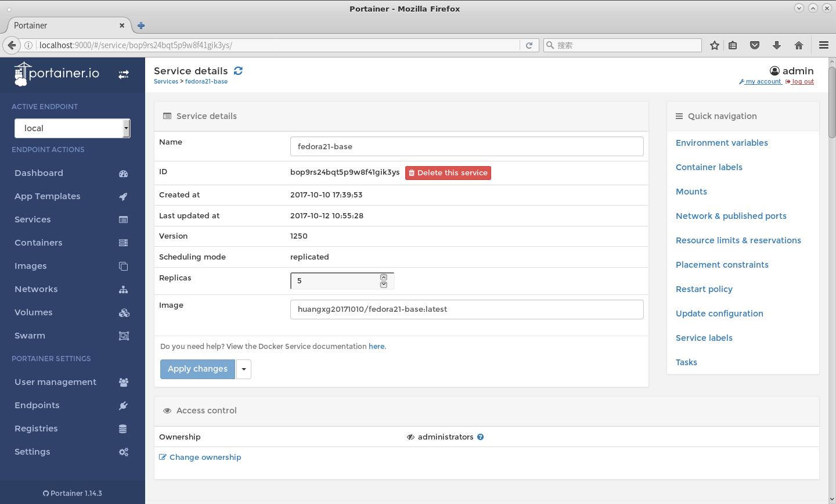Screen dimensions: 836x504
Task: Jump to Placement constraints section
Action: click(x=722, y=265)
